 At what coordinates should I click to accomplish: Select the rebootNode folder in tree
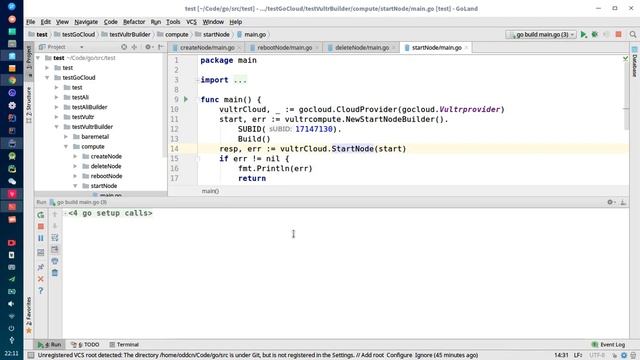(106, 176)
